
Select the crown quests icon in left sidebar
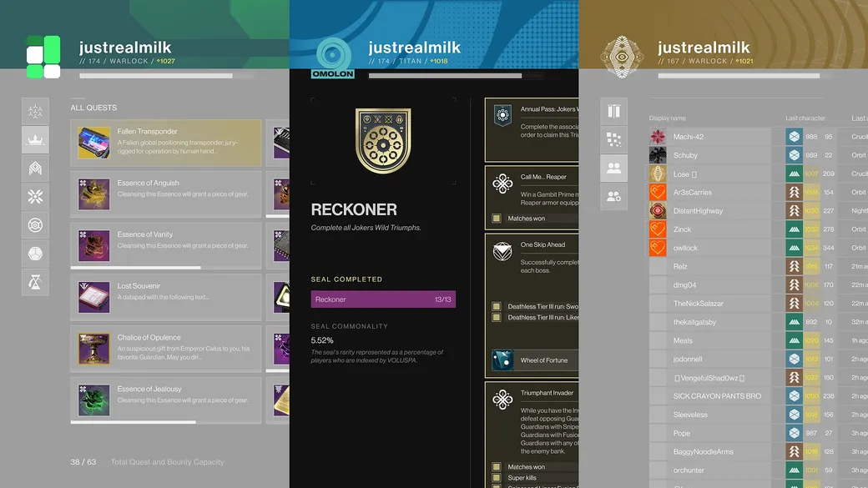[35, 139]
